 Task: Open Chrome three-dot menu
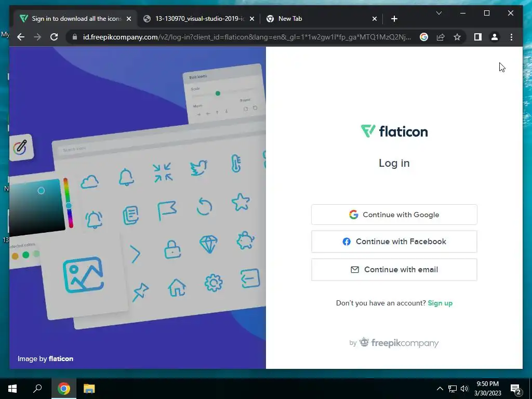(x=511, y=37)
